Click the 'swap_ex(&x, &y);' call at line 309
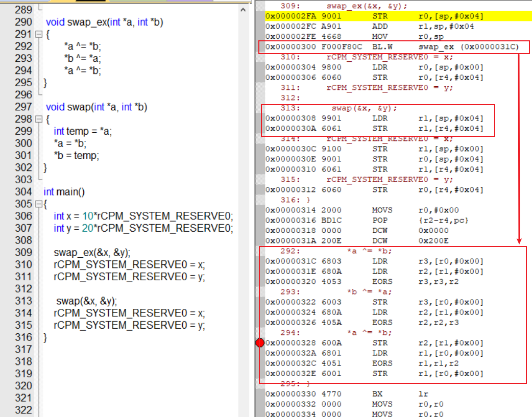This screenshot has width=532, height=417. (92, 253)
